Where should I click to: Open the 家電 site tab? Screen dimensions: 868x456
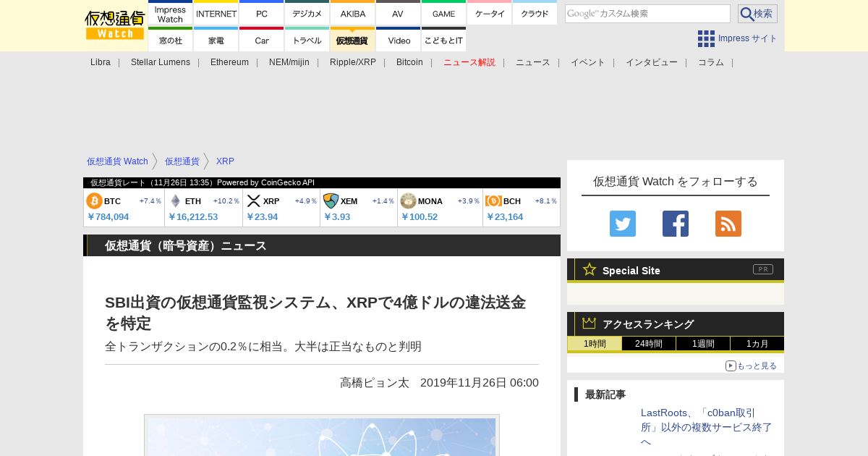[216, 40]
